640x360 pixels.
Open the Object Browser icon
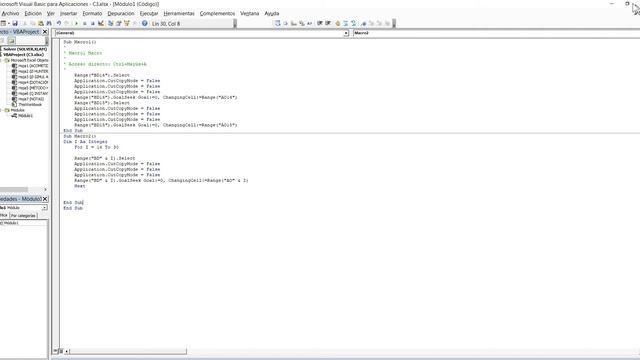[127, 24]
